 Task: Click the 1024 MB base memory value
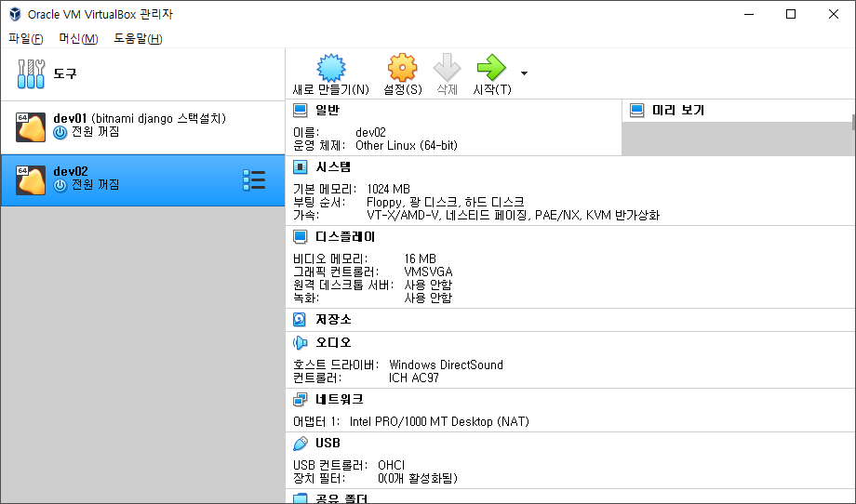pos(388,189)
